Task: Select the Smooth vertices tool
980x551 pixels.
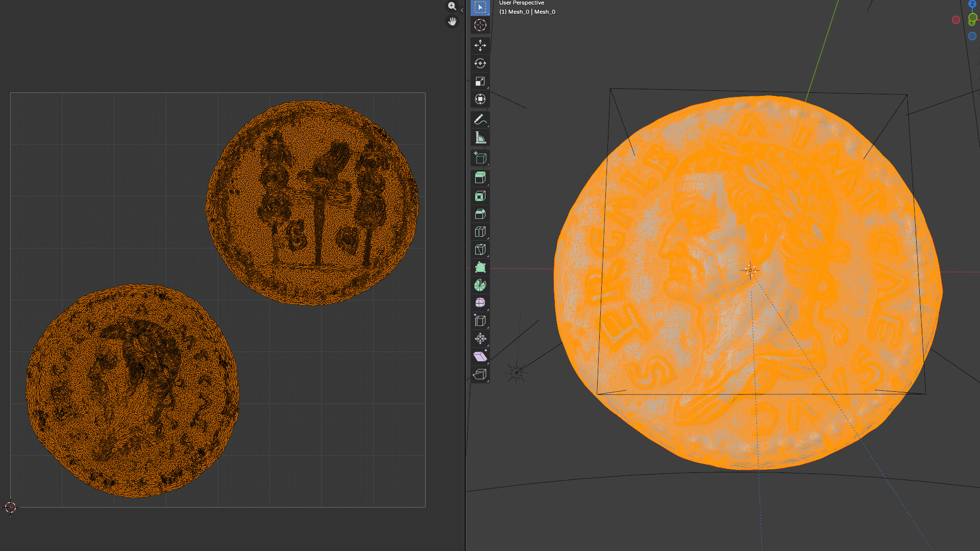Action: 480,303
